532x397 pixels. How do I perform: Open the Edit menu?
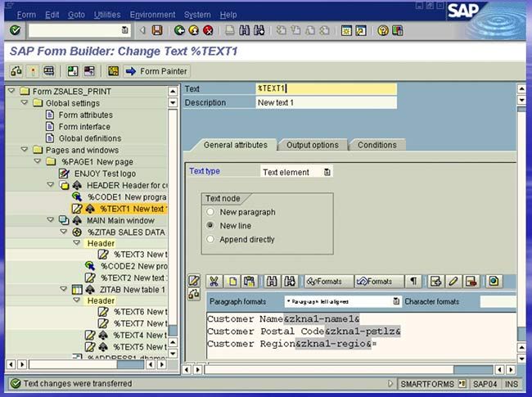pos(52,15)
